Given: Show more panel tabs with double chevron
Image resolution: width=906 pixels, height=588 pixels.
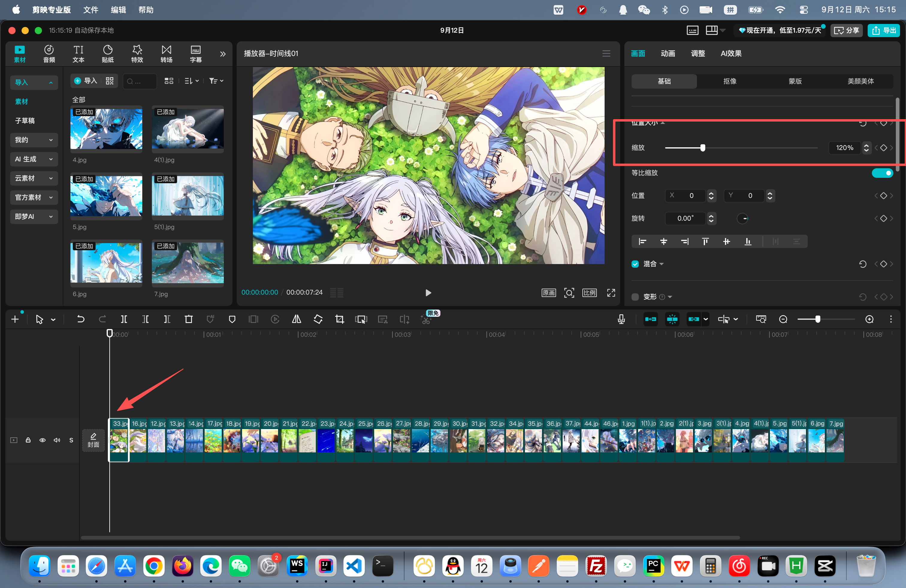Looking at the screenshot, I should [223, 54].
